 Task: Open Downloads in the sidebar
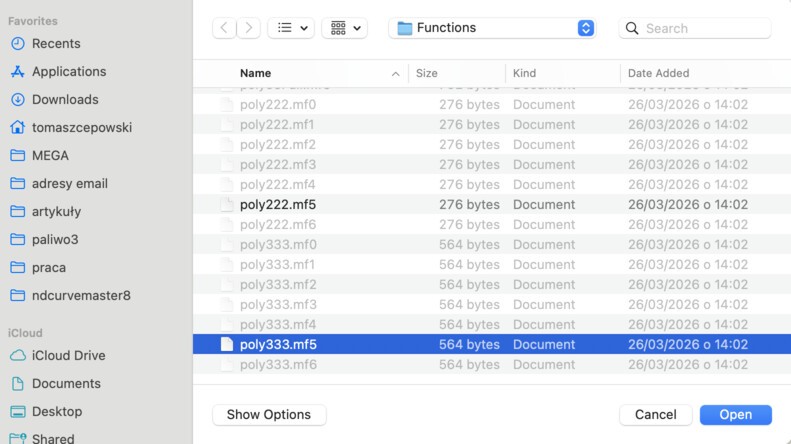(54, 99)
